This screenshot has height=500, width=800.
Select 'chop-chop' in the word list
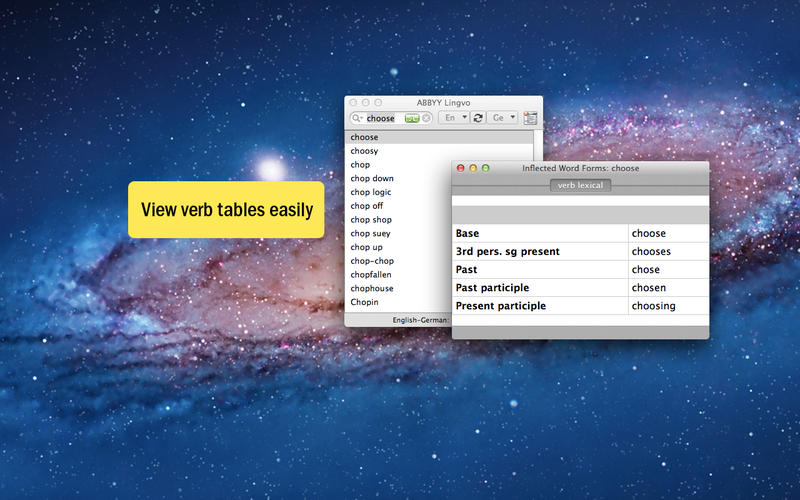372,261
